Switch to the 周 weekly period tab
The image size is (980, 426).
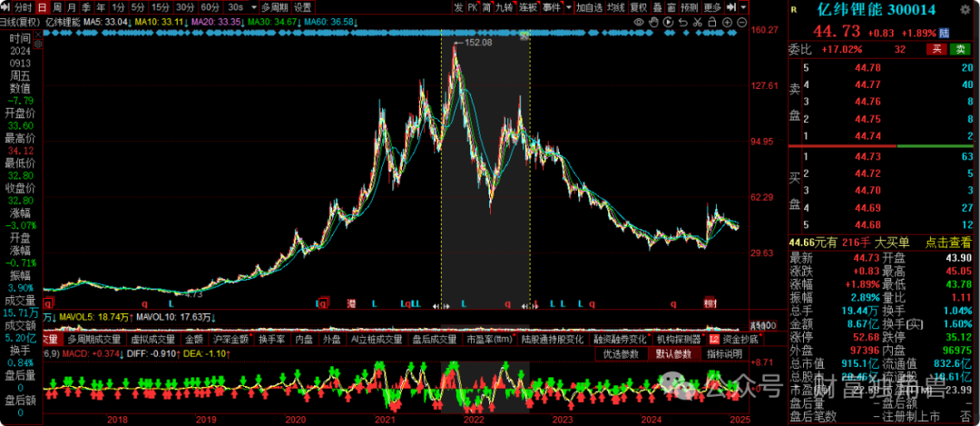point(56,6)
